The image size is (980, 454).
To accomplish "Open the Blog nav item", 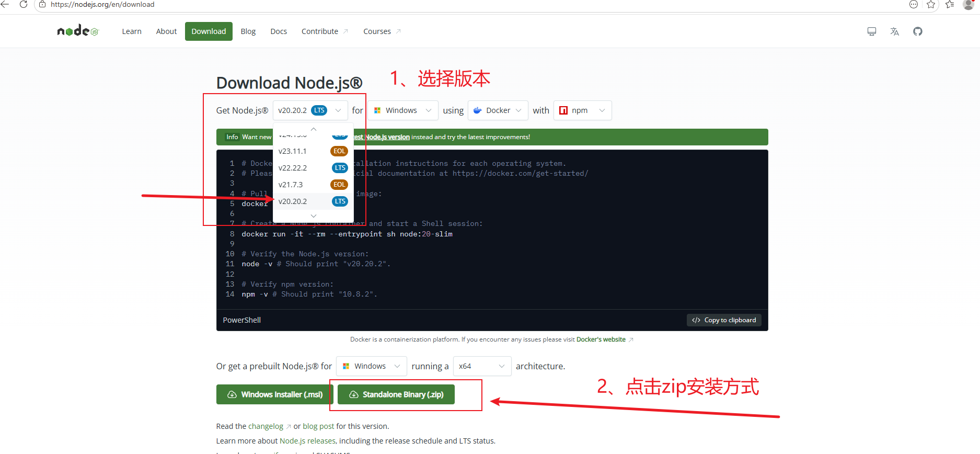I will click(248, 31).
